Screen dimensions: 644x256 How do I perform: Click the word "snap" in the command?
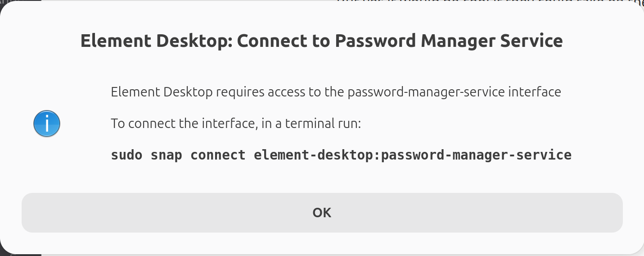pyautogui.click(x=166, y=155)
